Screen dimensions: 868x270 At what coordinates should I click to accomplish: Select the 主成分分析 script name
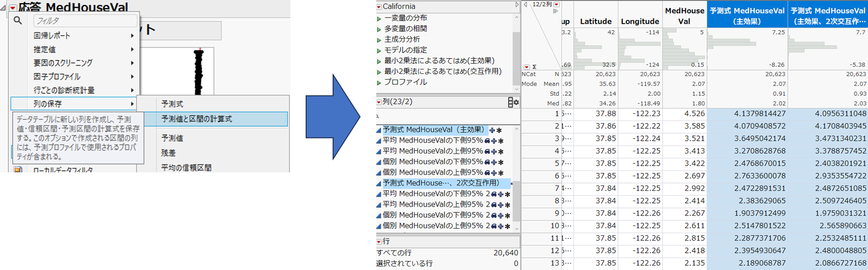pos(402,39)
